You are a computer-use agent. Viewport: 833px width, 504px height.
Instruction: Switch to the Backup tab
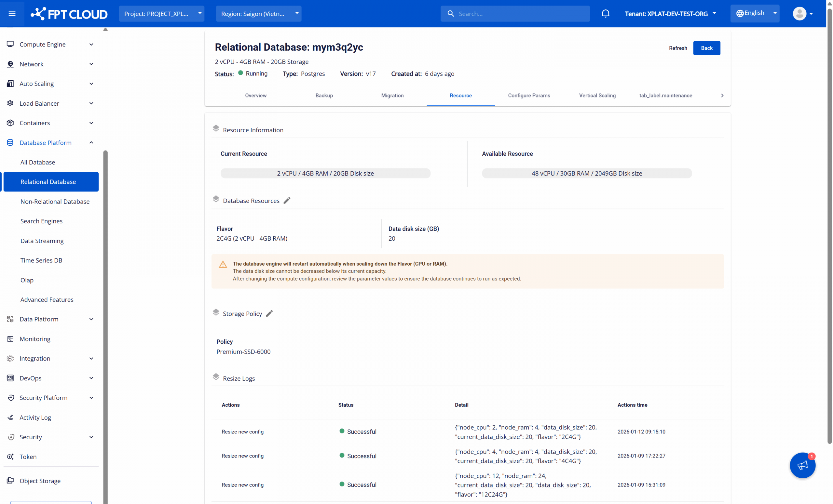[324, 96]
